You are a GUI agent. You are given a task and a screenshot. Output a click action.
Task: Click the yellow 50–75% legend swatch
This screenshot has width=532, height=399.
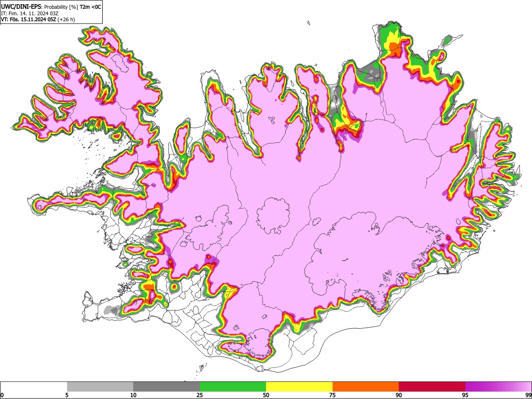299,387
